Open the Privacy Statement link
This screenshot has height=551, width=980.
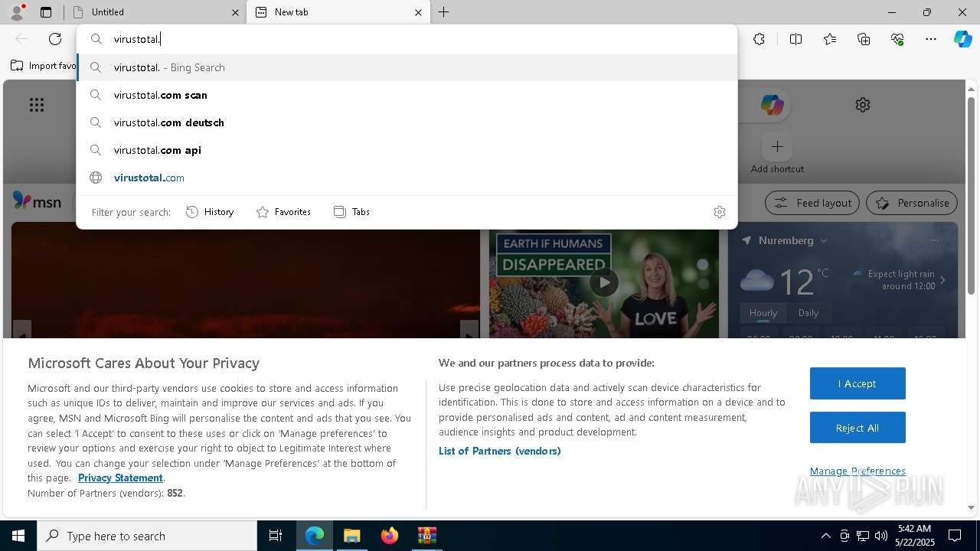[120, 478]
